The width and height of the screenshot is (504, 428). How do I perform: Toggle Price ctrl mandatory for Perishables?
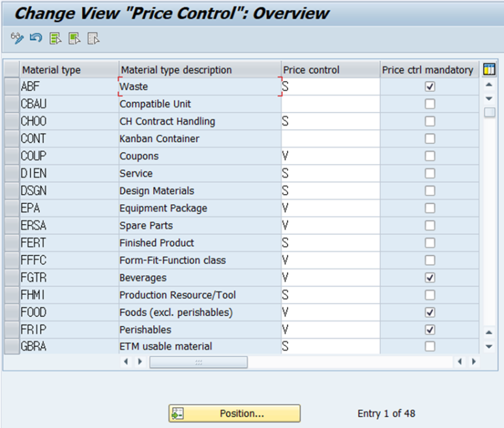[430, 330]
